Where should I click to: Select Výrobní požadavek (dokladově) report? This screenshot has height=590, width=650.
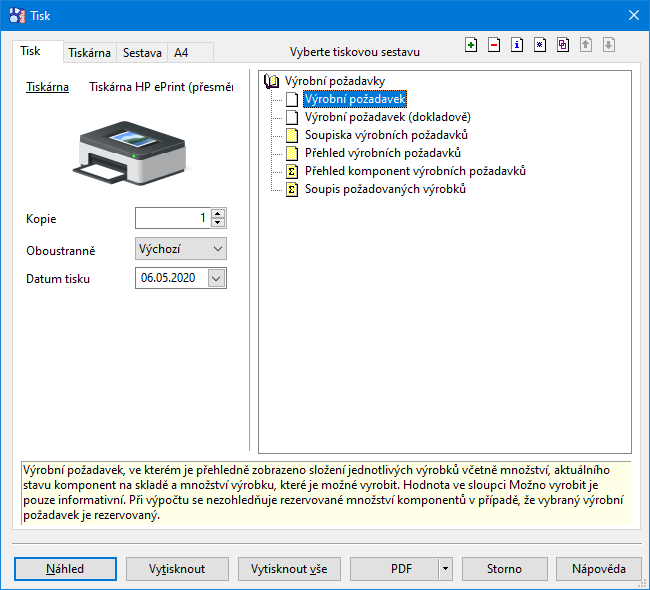tap(388, 117)
